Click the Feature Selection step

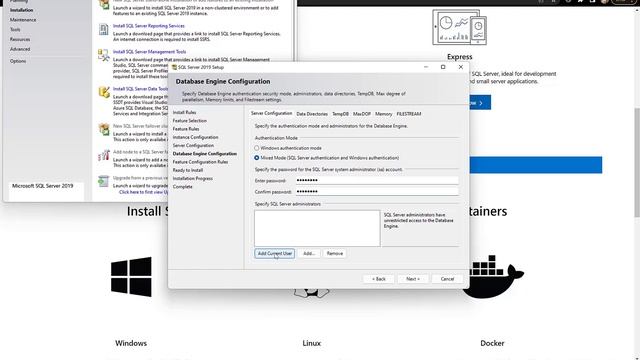pos(190,121)
